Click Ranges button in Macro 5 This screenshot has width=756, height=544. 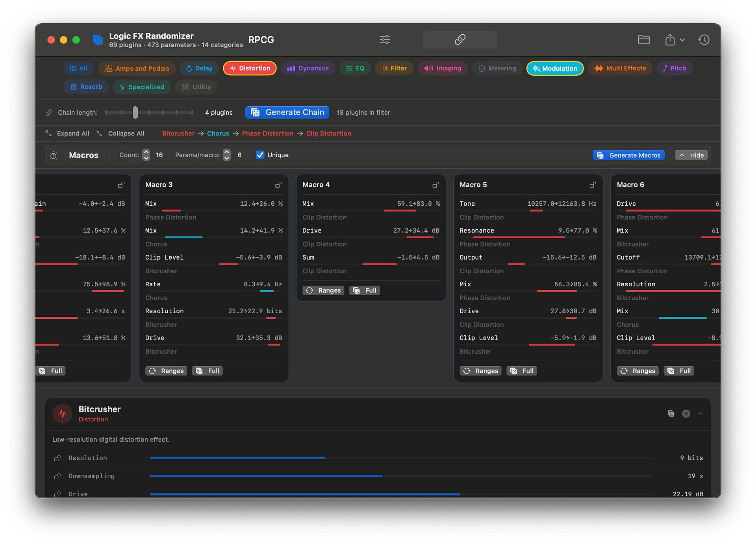pyautogui.click(x=480, y=371)
